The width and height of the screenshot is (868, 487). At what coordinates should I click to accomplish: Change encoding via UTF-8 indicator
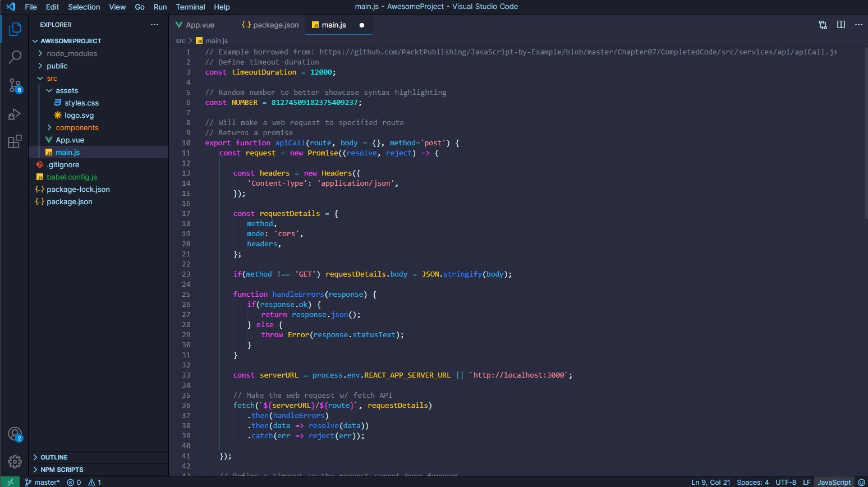(x=786, y=482)
